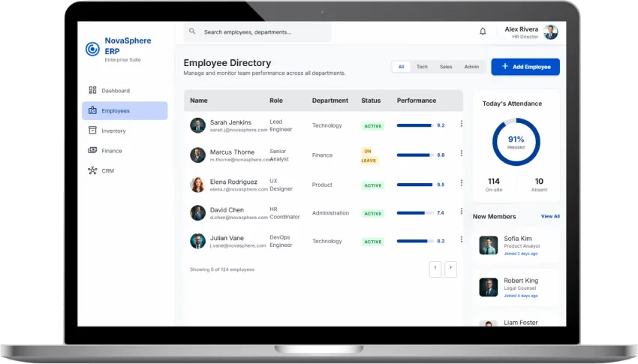638x364 pixels.
Task: Click Julian Vane avatar photo
Action: click(197, 241)
